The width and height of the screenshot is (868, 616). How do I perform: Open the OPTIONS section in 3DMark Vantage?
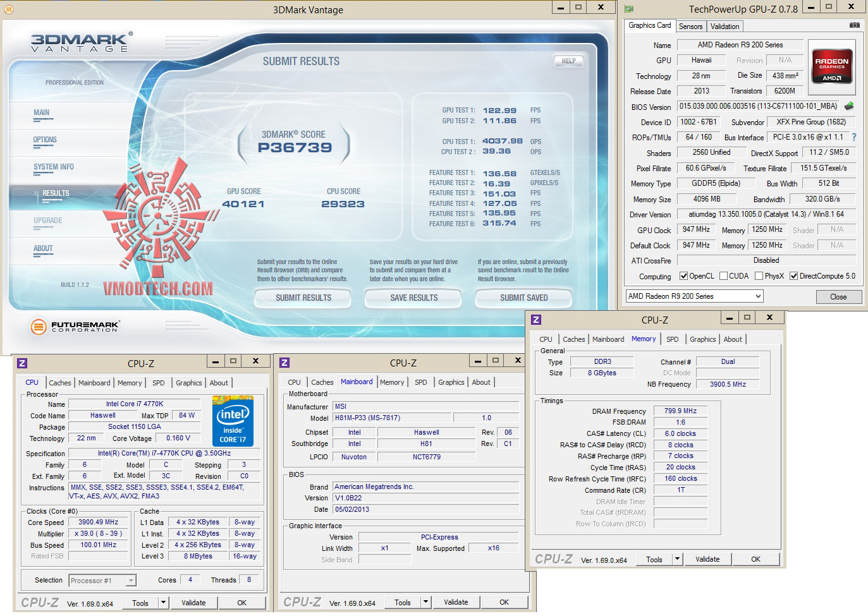coord(45,140)
